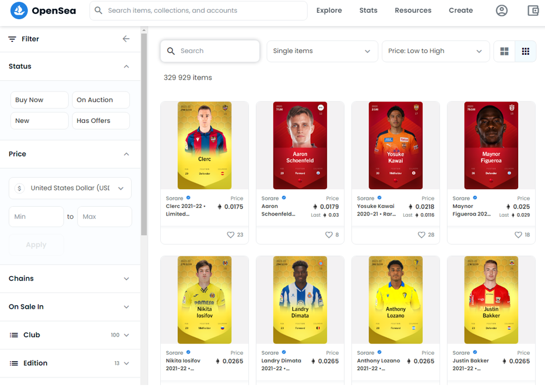Click verified badge on Nikita Iosifov's Sorare

pyautogui.click(x=188, y=352)
